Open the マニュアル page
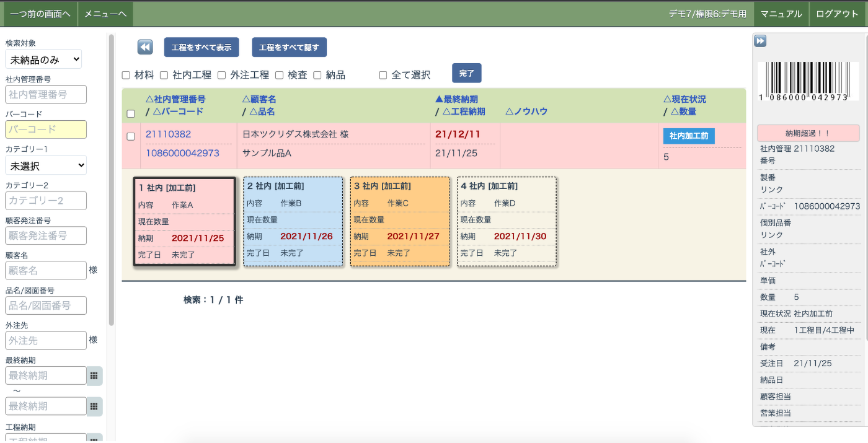868x443 pixels. pyautogui.click(x=781, y=14)
